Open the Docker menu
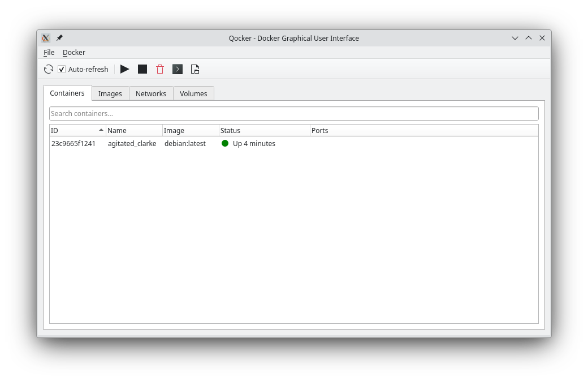 coord(74,53)
